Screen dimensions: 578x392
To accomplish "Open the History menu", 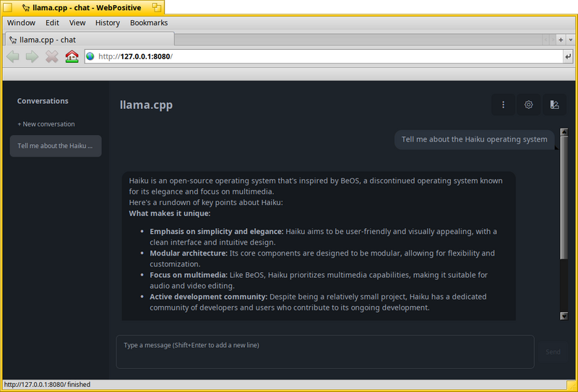I will pyautogui.click(x=108, y=23).
